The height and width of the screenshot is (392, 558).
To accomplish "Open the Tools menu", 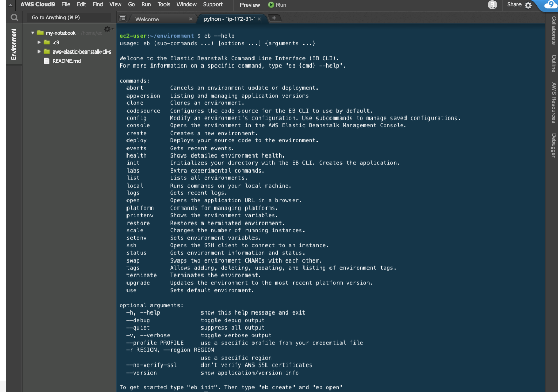I will [x=163, y=4].
